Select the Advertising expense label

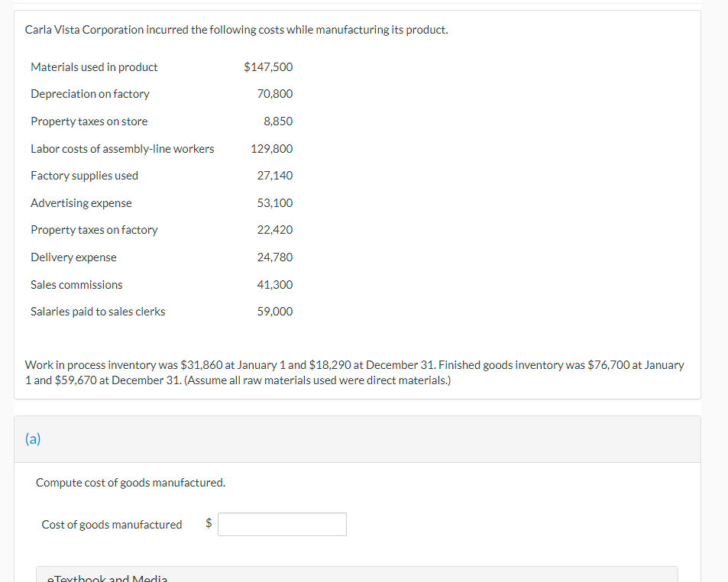point(81,202)
